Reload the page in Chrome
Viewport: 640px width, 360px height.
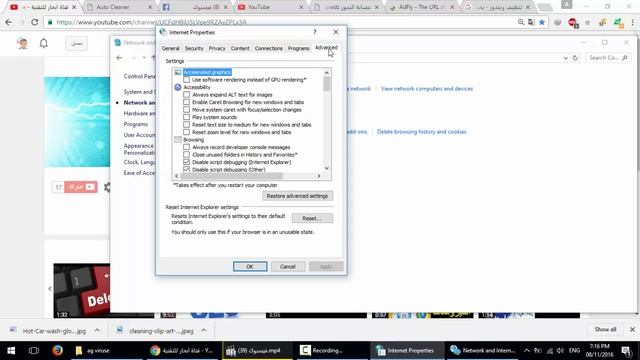tap(35, 22)
